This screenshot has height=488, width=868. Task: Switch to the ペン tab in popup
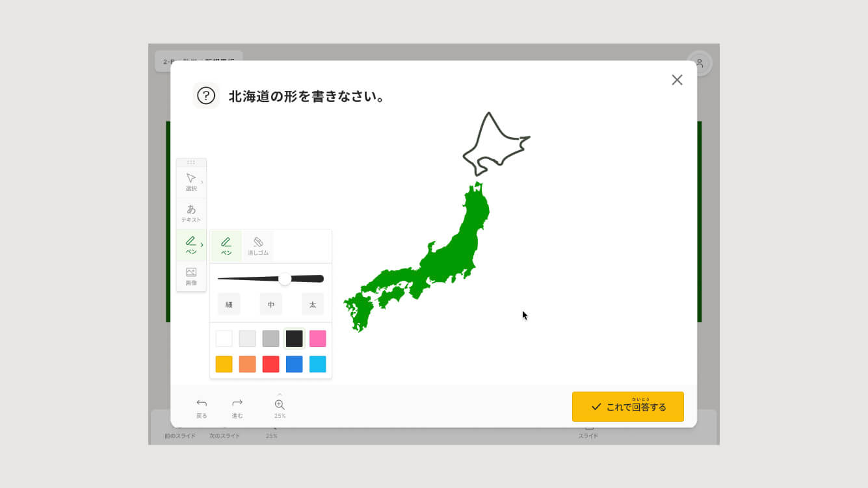coord(226,246)
